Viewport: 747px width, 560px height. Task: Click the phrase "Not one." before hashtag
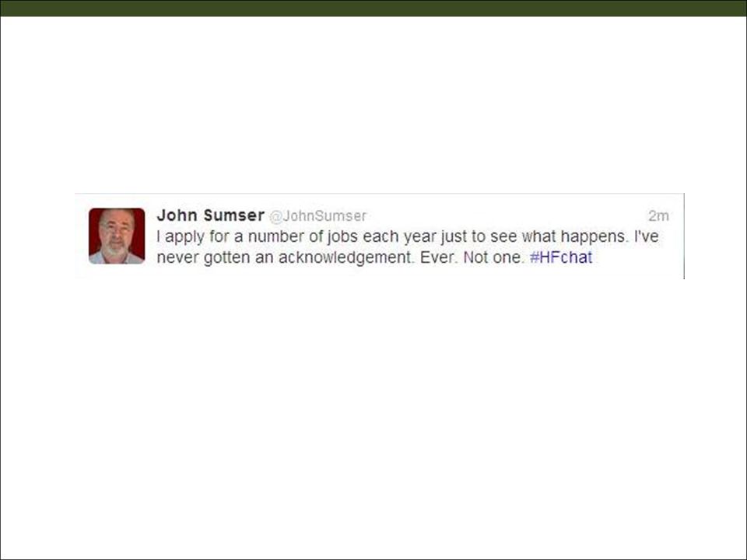pyautogui.click(x=493, y=257)
